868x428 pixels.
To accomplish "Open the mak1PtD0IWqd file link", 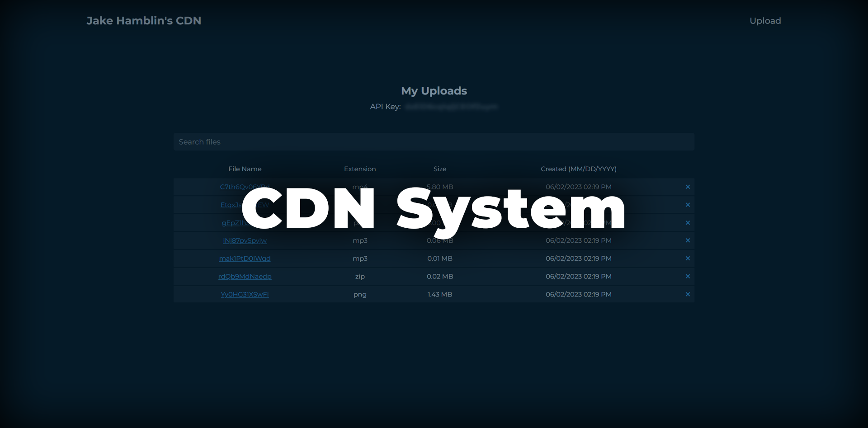I will (x=245, y=259).
